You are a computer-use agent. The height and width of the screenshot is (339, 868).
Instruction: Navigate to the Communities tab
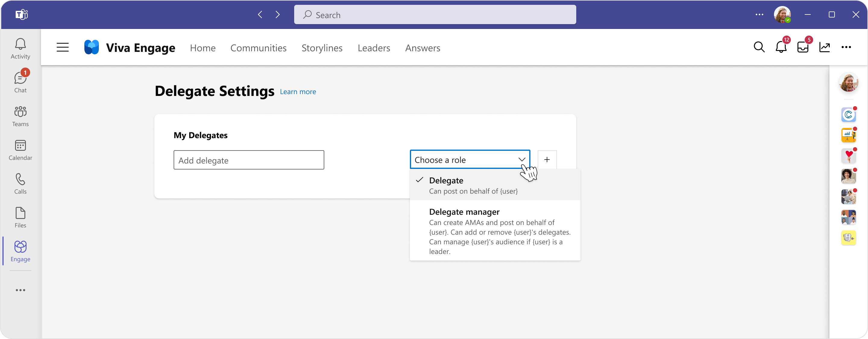[x=259, y=48]
